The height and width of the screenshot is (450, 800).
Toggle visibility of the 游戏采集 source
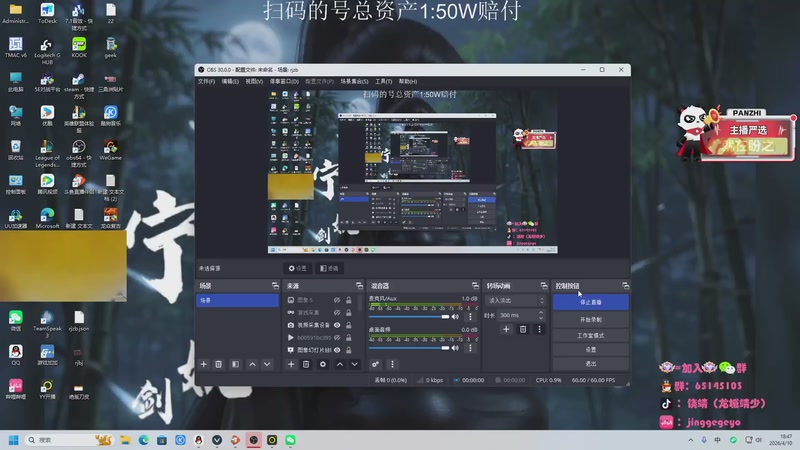[337, 312]
